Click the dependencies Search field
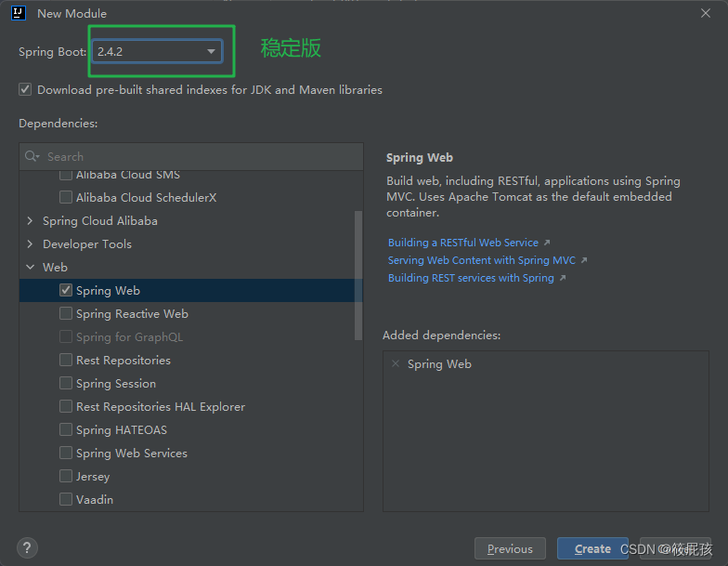 191,156
